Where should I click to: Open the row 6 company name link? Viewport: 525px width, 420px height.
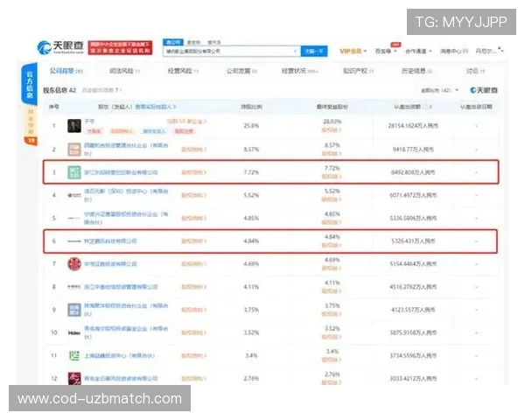click(110, 241)
